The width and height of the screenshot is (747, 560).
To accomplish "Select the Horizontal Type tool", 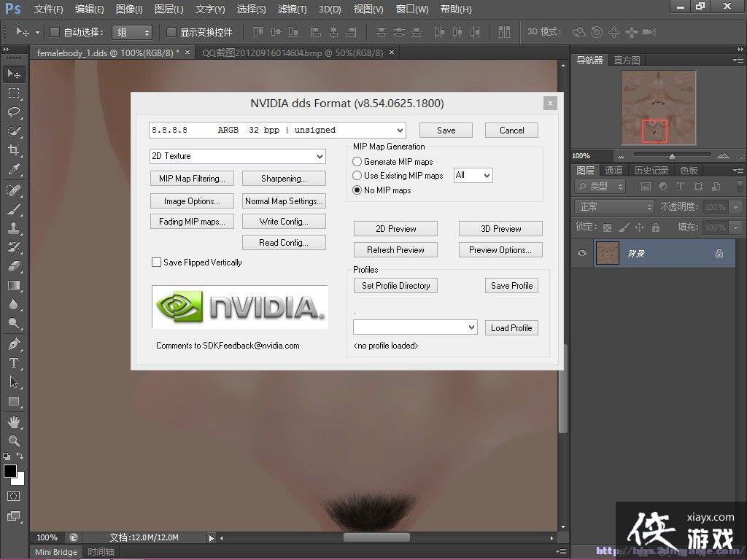I will coord(13,362).
